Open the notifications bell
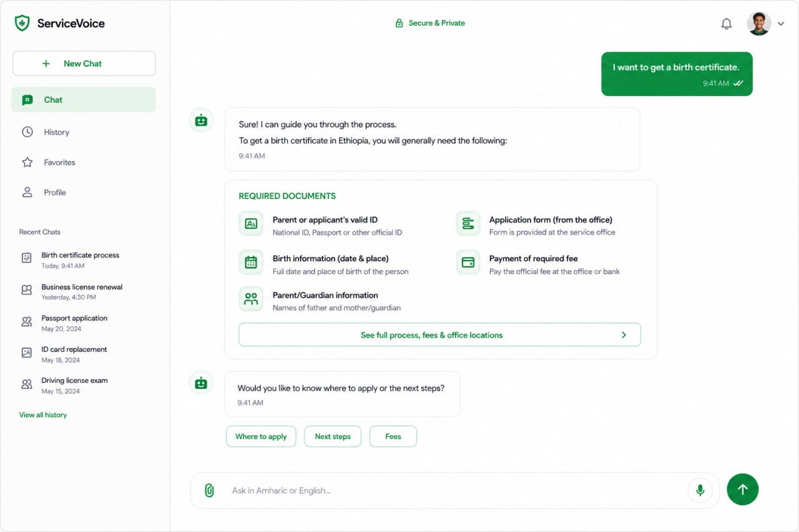799x532 pixels. pyautogui.click(x=727, y=24)
